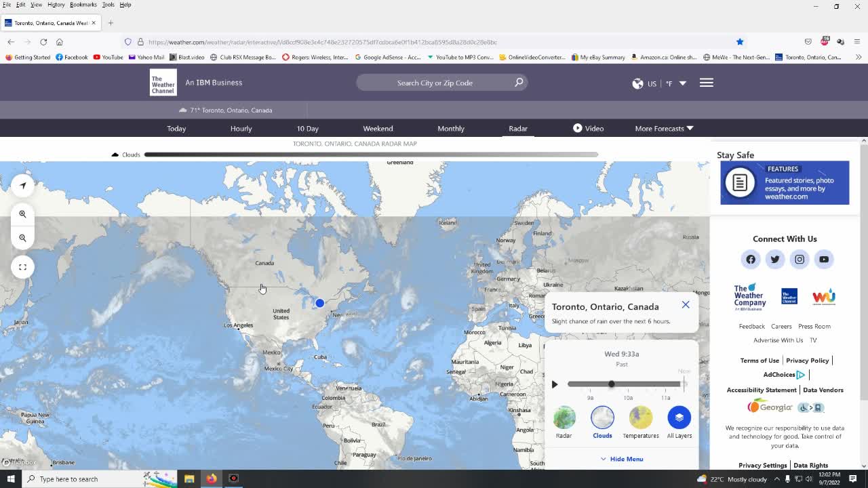Open Windows Start menu
This screenshot has height=488, width=868.
[10, 479]
